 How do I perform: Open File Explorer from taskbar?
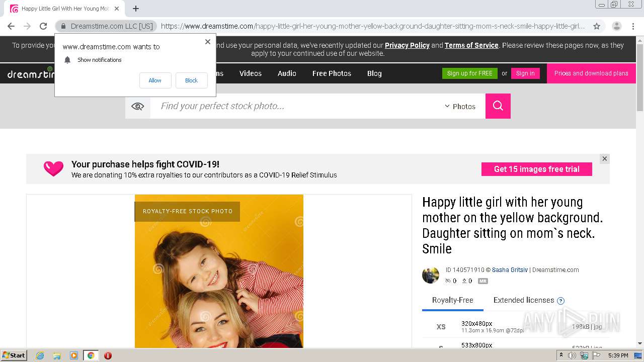(x=57, y=355)
